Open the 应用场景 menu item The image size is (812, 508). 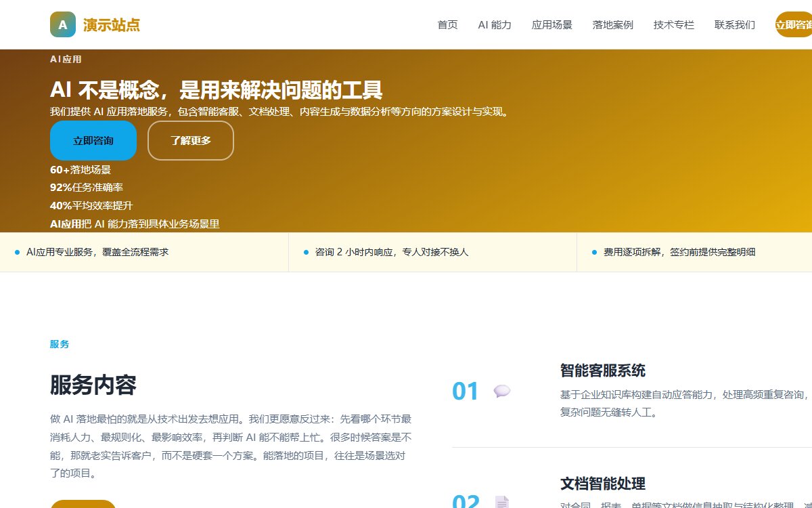[x=551, y=24]
